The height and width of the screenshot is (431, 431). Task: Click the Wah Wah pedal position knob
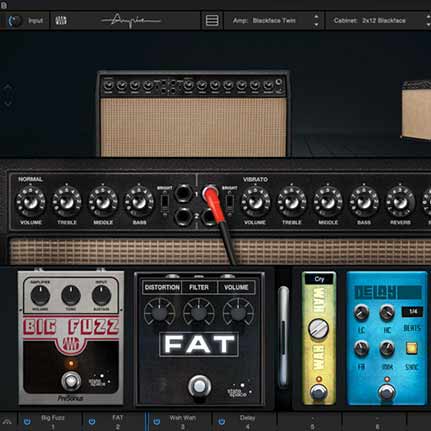tap(318, 329)
